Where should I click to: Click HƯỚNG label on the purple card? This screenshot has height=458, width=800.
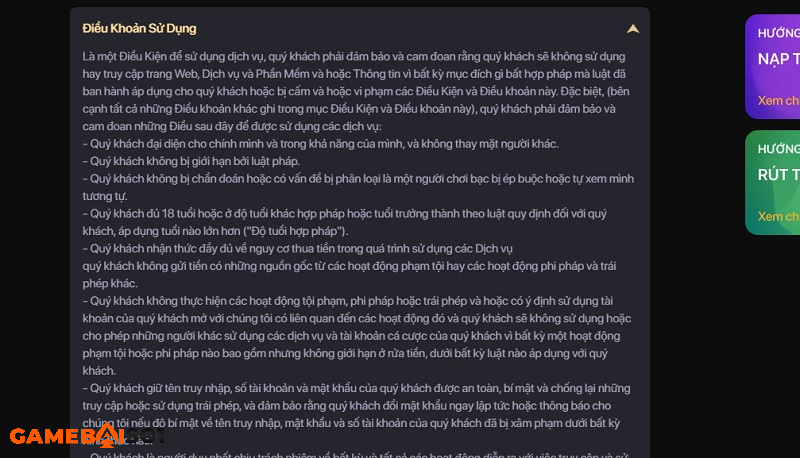[779, 33]
